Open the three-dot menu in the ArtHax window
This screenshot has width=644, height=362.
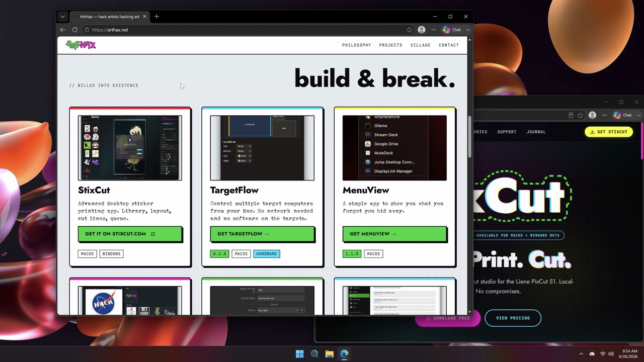[x=434, y=30]
